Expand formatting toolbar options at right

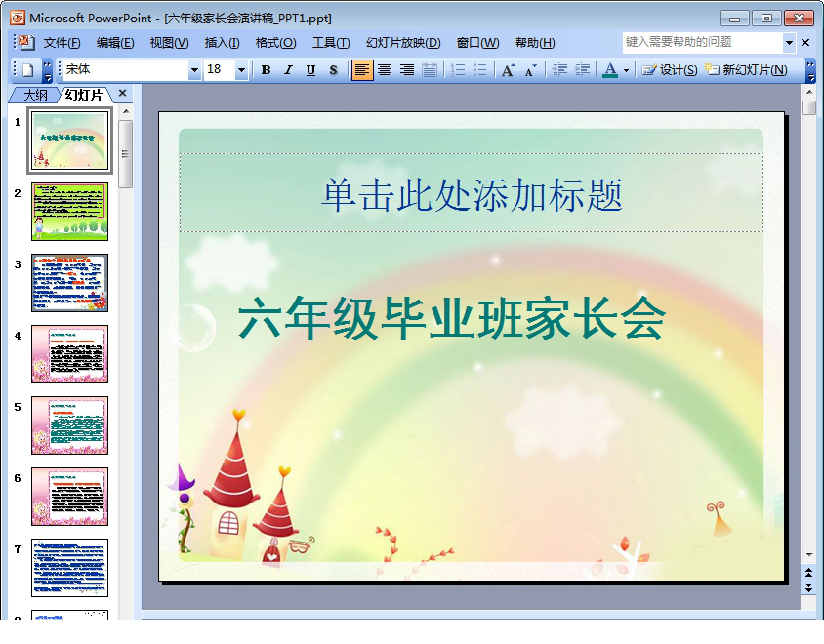point(810,70)
